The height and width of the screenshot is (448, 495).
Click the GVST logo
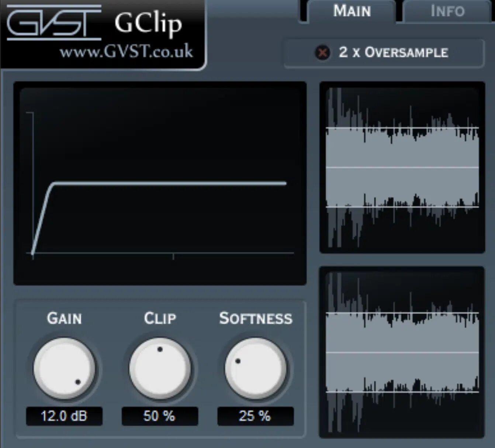click(x=54, y=23)
